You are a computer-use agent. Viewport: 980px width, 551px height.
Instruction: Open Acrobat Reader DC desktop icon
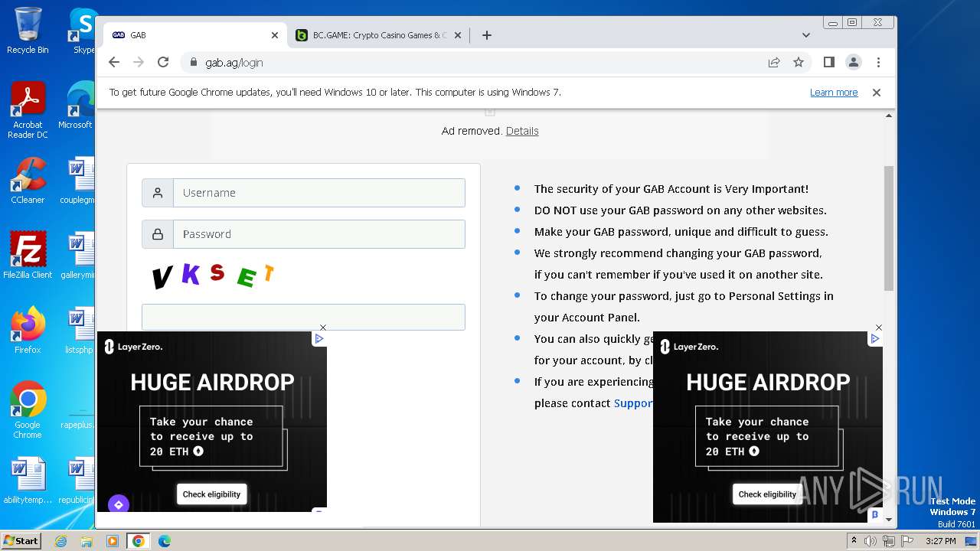pyautogui.click(x=28, y=110)
